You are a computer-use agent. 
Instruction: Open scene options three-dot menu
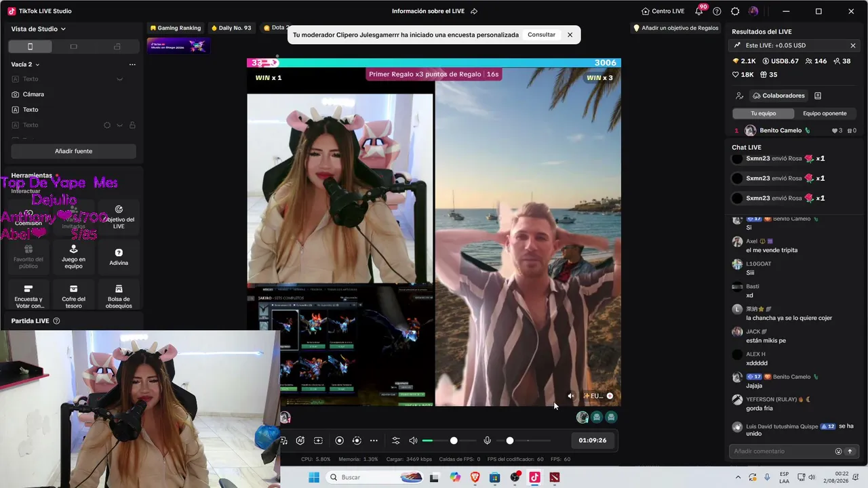[x=132, y=64]
